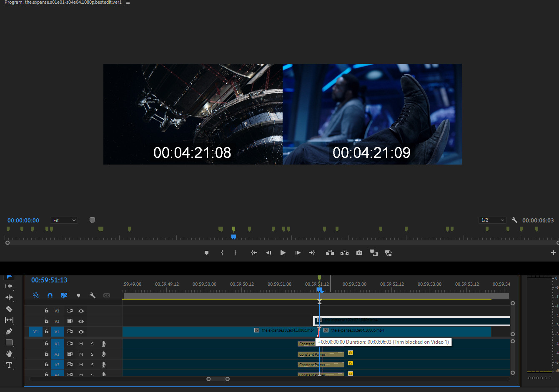Click the Lift button in Program monitor
Image resolution: width=559 pixels, height=392 pixels.
pyautogui.click(x=330, y=253)
